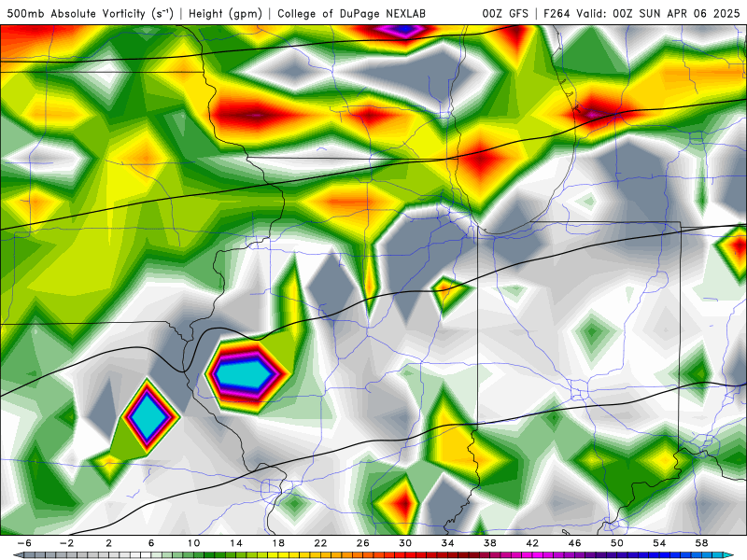Click the '54' color scale label
The width and height of the screenshot is (747, 560).
[659, 543]
